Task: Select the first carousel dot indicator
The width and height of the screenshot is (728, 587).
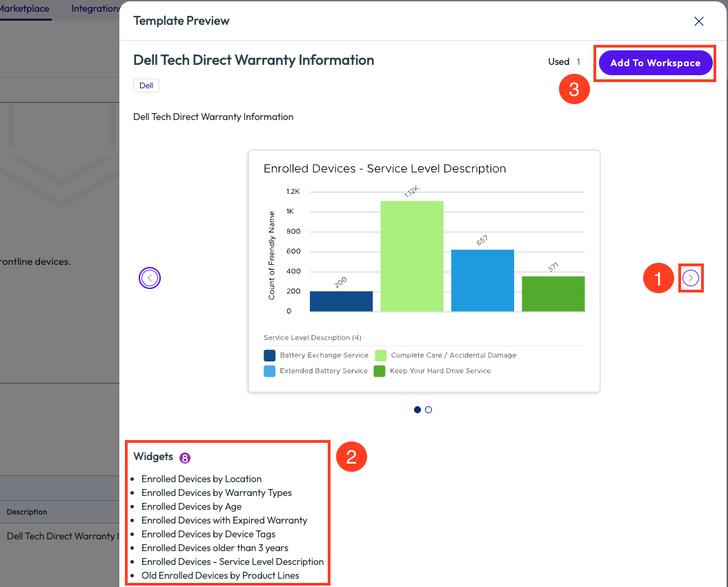Action: point(417,410)
